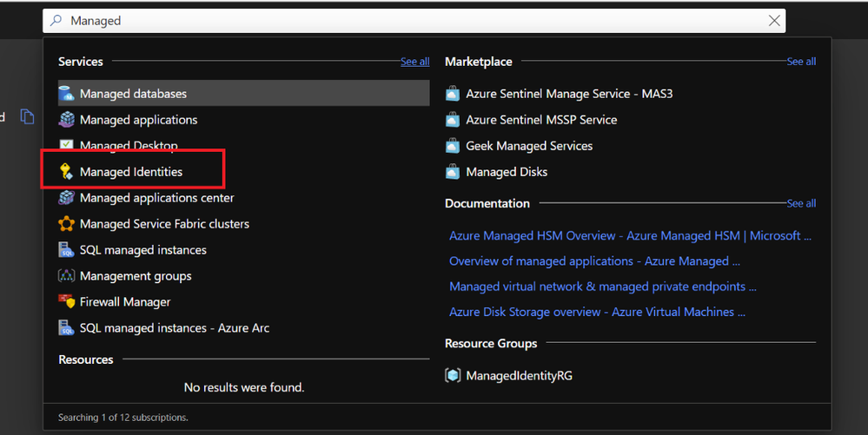Click the Managed applications cube icon
Viewport: 868px width, 435px height.
tap(66, 120)
